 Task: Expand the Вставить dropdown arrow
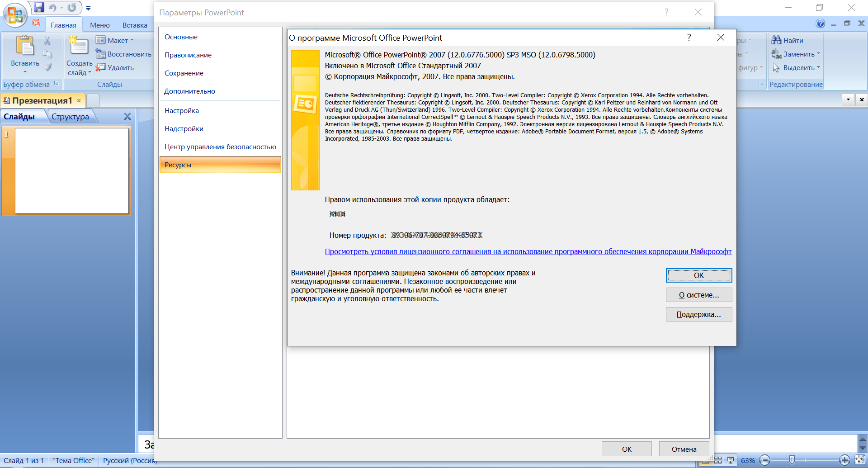pyautogui.click(x=25, y=72)
